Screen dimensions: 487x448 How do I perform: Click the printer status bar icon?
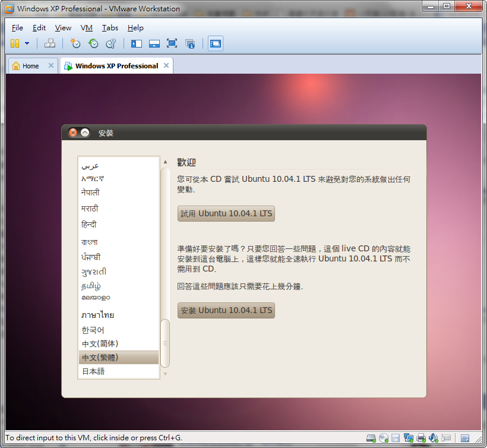pos(421,438)
